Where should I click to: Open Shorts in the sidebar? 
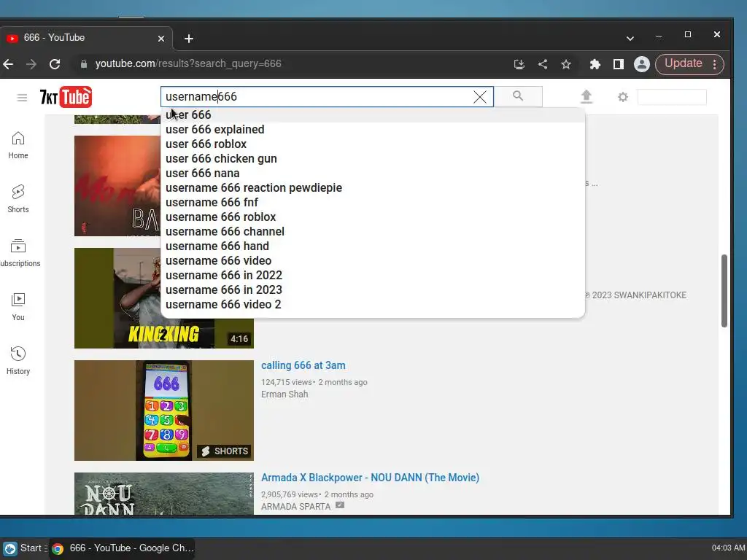pyautogui.click(x=18, y=199)
